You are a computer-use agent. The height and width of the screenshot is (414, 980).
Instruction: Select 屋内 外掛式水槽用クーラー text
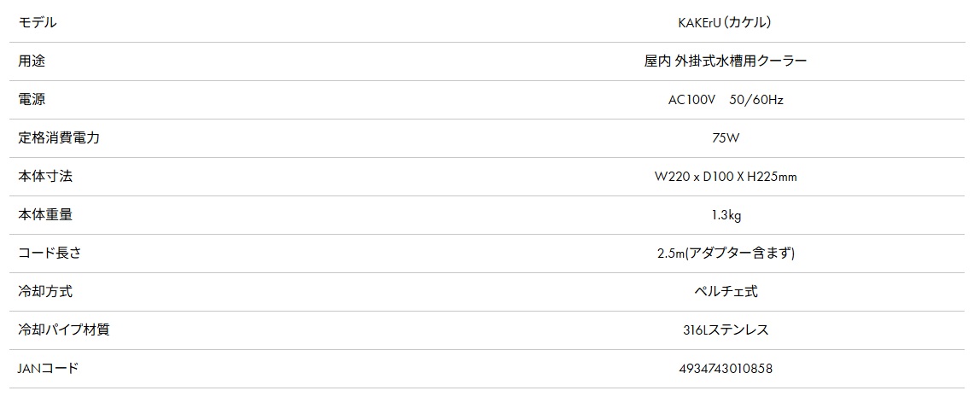[x=725, y=61]
